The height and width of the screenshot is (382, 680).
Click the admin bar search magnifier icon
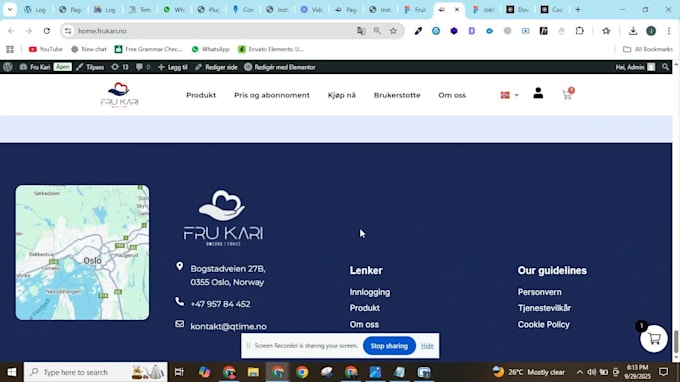click(665, 67)
